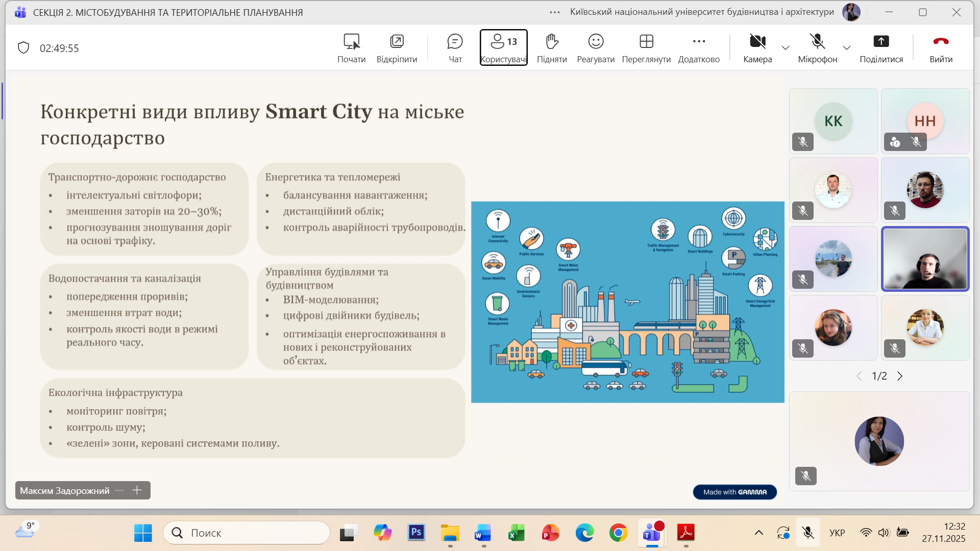The image size is (980, 551).
Task: Toggle the Камера camera on
Action: 757,42
